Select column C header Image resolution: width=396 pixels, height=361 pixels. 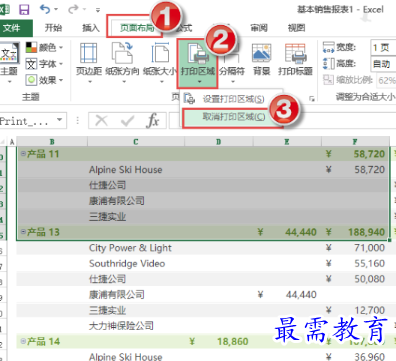[136, 142]
